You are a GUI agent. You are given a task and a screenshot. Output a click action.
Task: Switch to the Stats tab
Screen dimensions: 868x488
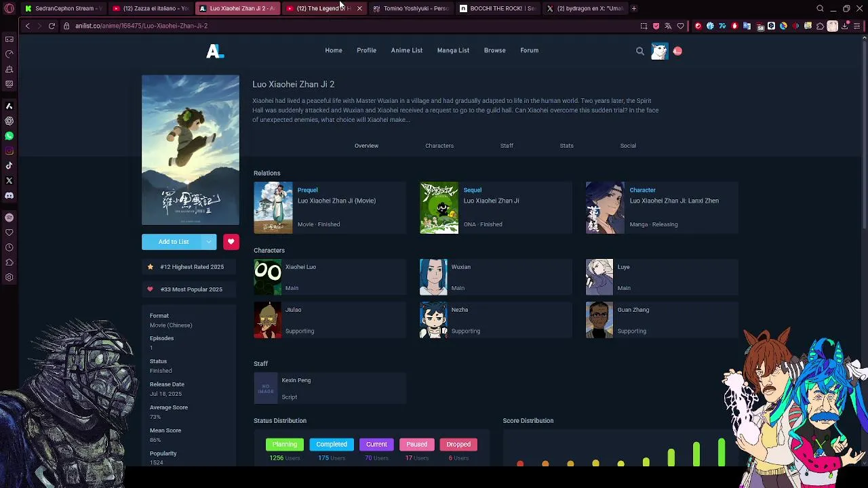point(566,146)
